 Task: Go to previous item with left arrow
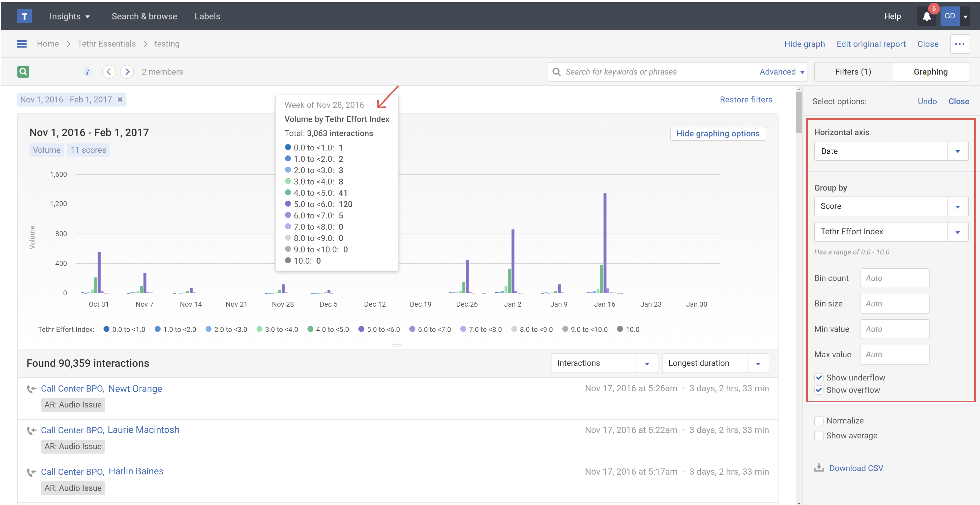pos(109,72)
